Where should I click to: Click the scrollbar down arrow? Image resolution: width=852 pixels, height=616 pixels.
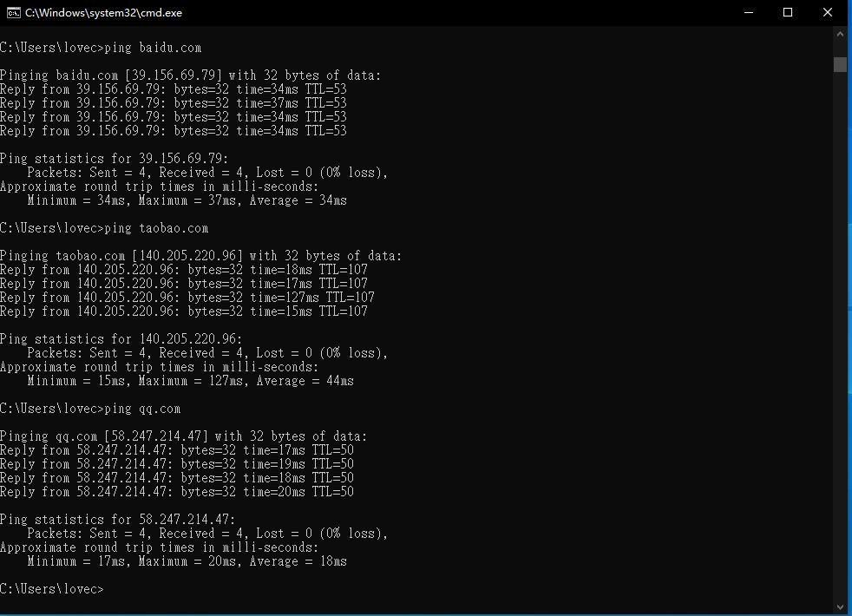click(840, 606)
